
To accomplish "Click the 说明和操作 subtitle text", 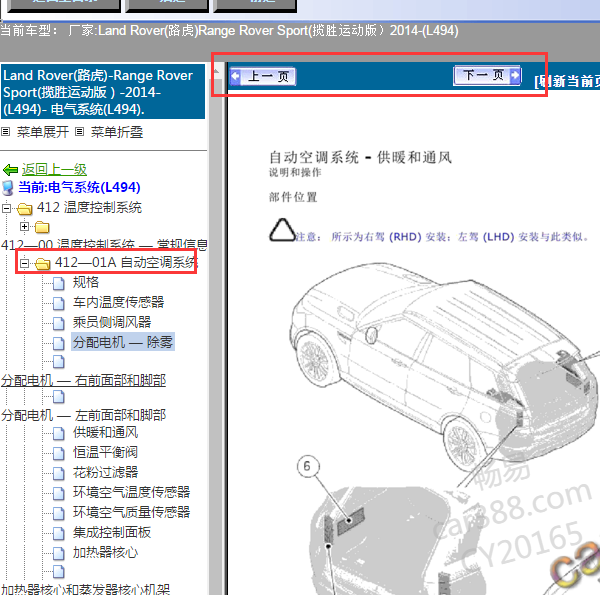I will coord(295,173).
